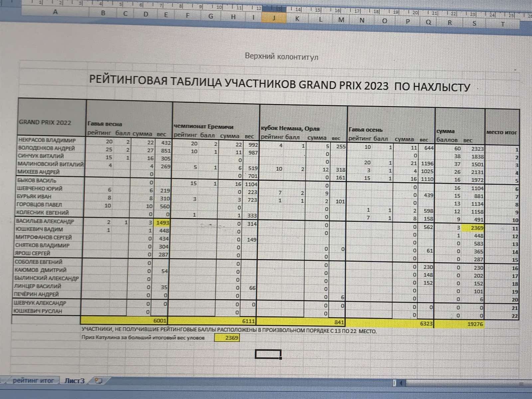Select column A header
532x399 pixels.
[x=55, y=12]
